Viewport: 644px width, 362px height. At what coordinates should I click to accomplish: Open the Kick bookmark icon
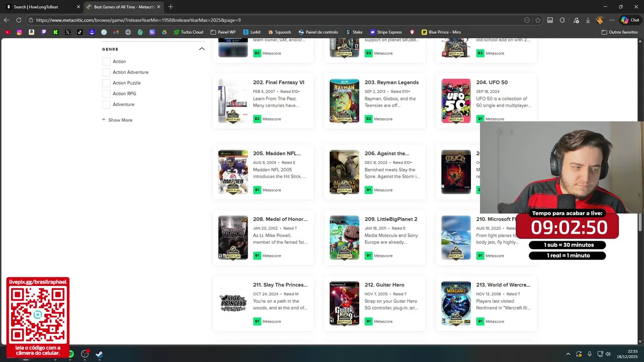tap(55, 32)
